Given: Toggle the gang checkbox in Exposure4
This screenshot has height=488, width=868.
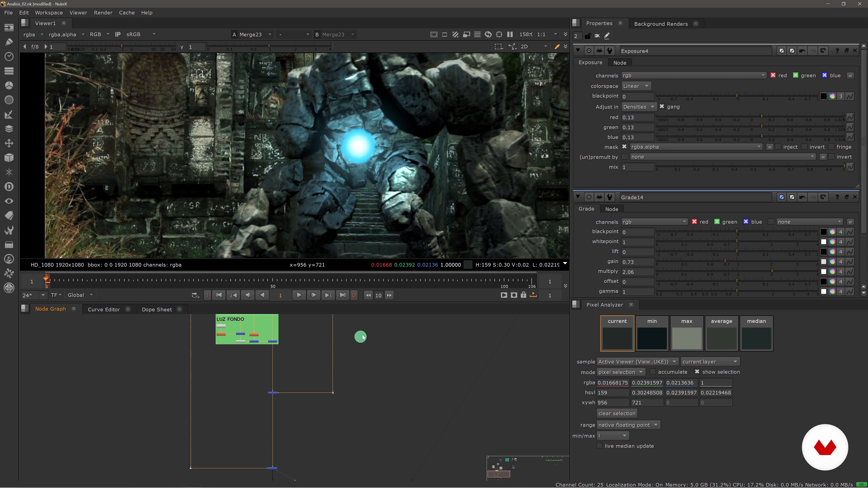Looking at the screenshot, I should pyautogui.click(x=662, y=106).
